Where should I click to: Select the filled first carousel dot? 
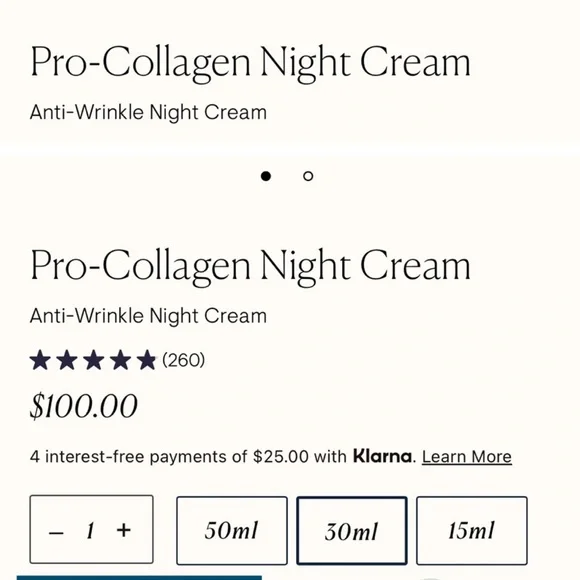click(x=266, y=176)
